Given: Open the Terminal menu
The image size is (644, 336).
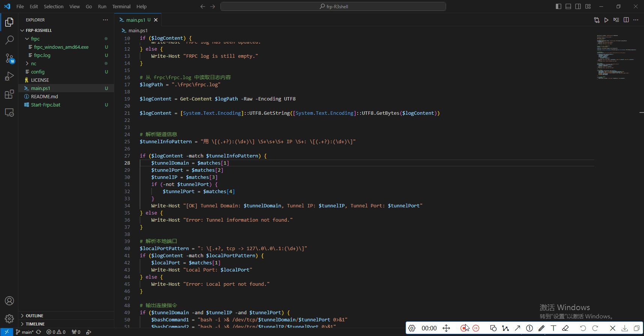Looking at the screenshot, I should 121,6.
